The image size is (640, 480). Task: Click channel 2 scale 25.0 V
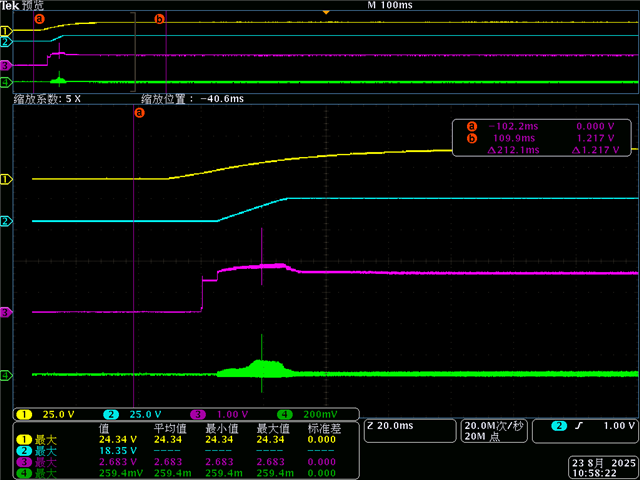(x=145, y=415)
